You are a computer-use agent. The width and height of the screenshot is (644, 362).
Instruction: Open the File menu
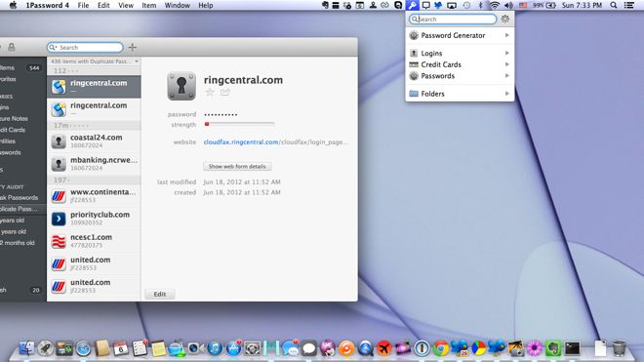point(83,5)
